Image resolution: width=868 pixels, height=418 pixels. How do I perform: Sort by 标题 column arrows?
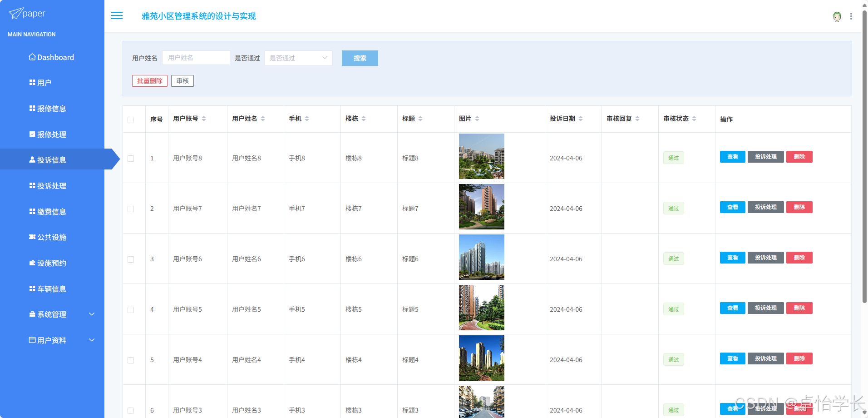(x=420, y=119)
